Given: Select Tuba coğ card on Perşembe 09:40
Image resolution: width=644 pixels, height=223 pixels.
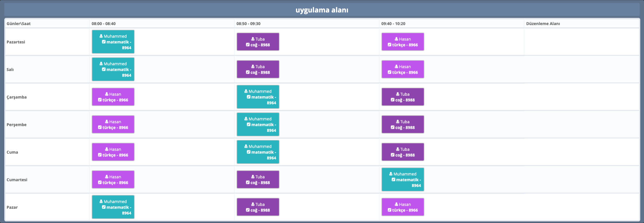Looking at the screenshot, I should point(402,125).
